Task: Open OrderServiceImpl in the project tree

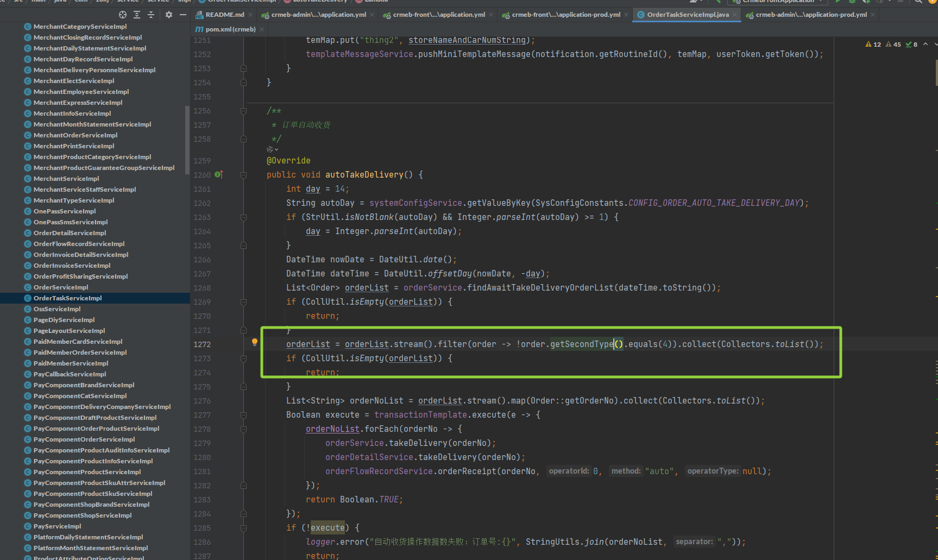Action: click(x=61, y=287)
